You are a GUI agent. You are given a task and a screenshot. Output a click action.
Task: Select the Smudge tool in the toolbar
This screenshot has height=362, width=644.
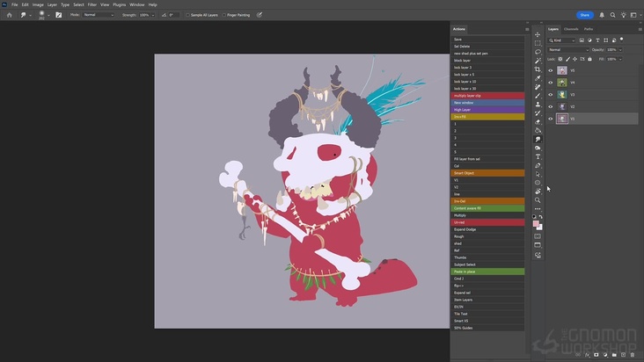point(538,140)
